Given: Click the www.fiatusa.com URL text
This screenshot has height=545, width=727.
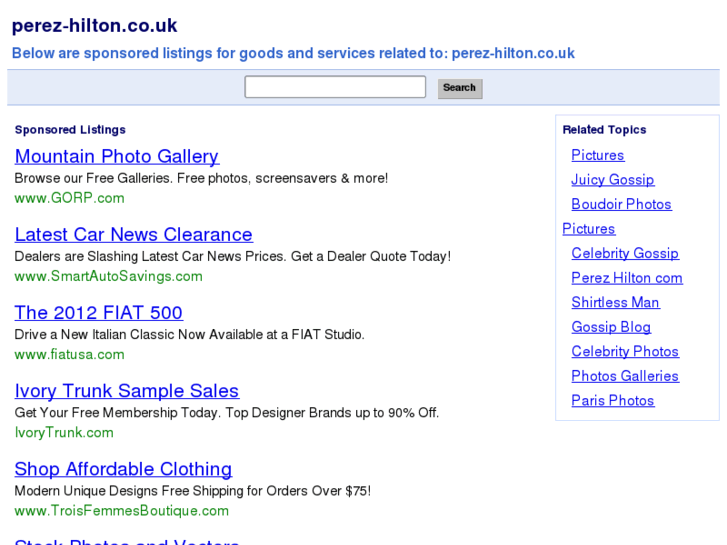Looking at the screenshot, I should coord(70,354).
